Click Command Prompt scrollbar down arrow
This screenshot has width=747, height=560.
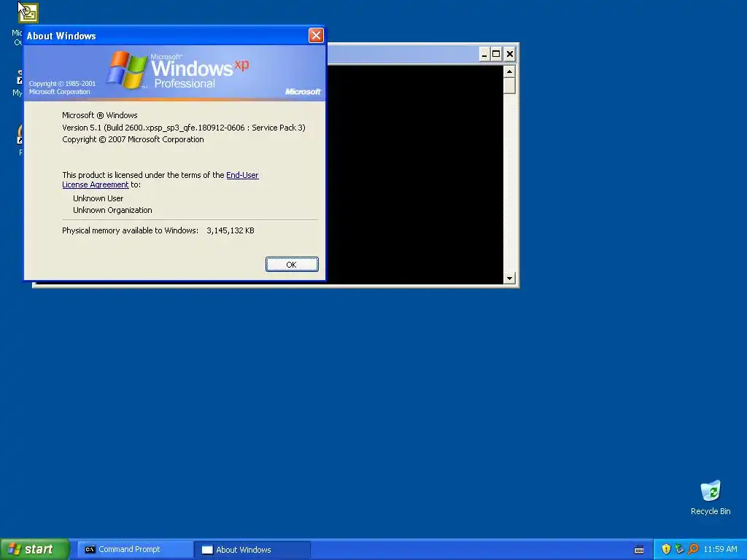pyautogui.click(x=509, y=278)
